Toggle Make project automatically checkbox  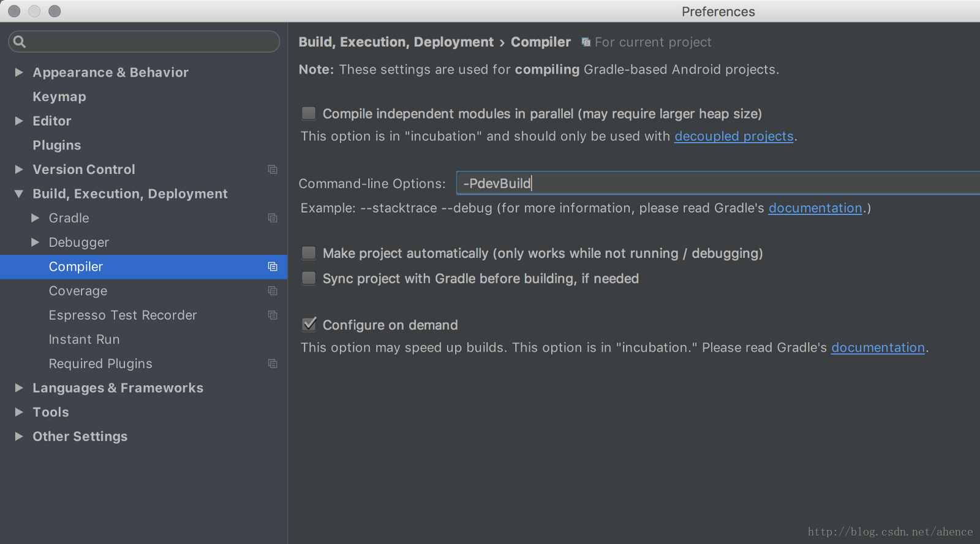click(309, 253)
